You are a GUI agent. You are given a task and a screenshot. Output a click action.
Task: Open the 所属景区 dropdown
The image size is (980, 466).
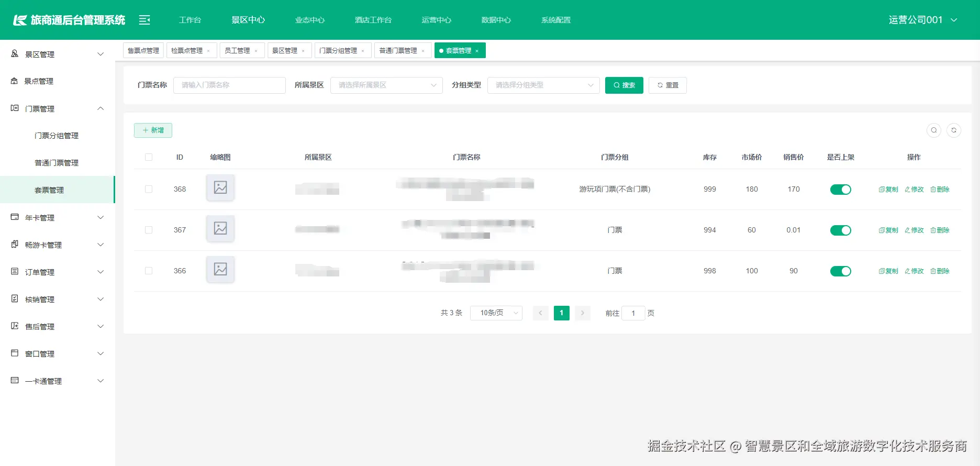click(386, 85)
